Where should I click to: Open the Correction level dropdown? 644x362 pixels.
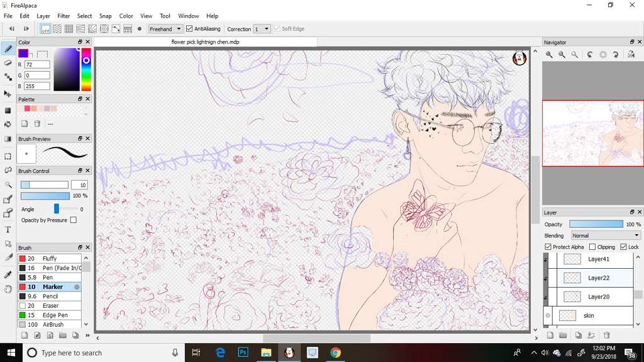[x=262, y=29]
